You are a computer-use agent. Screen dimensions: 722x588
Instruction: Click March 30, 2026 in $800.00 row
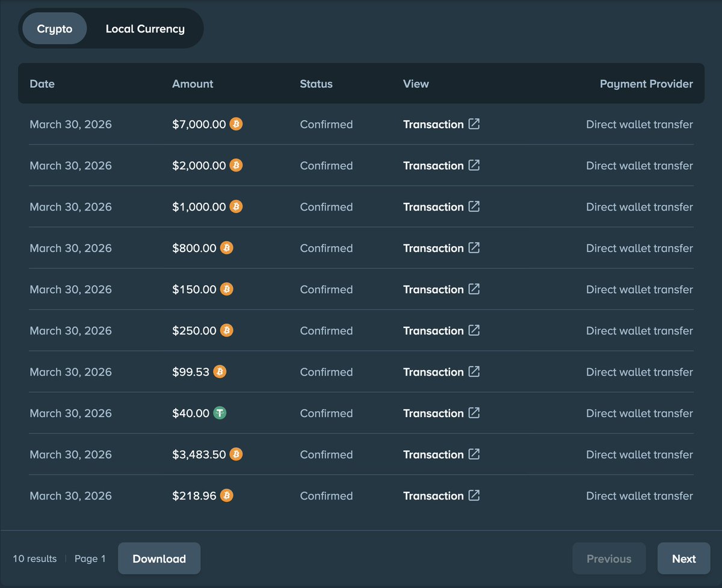[70, 248]
